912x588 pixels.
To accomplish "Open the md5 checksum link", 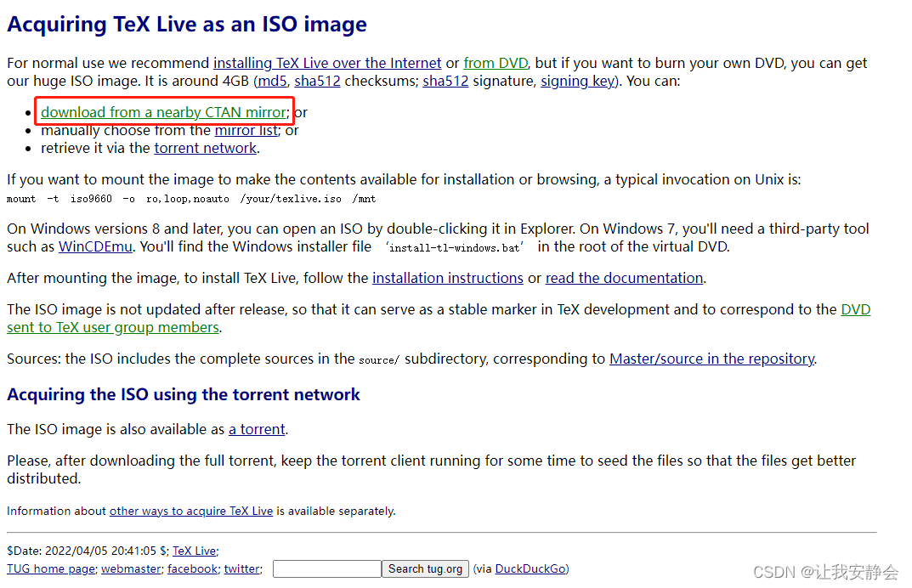I will tap(272, 81).
